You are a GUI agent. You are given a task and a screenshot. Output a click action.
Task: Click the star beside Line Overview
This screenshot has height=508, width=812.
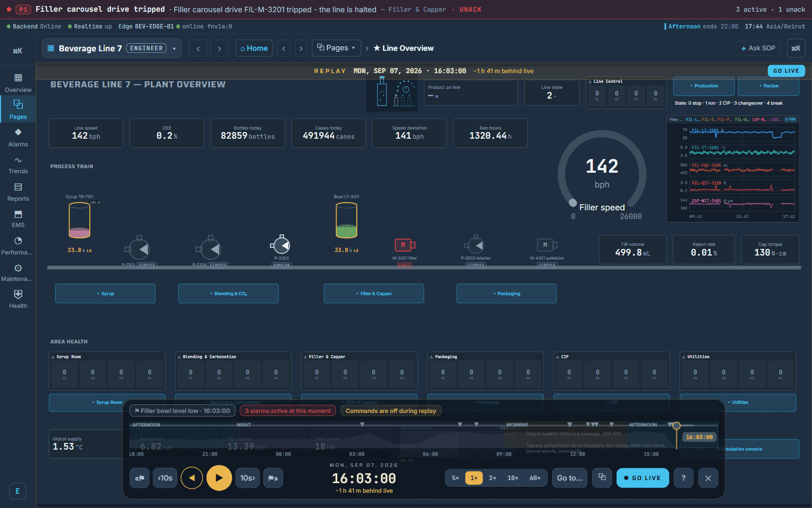377,48
